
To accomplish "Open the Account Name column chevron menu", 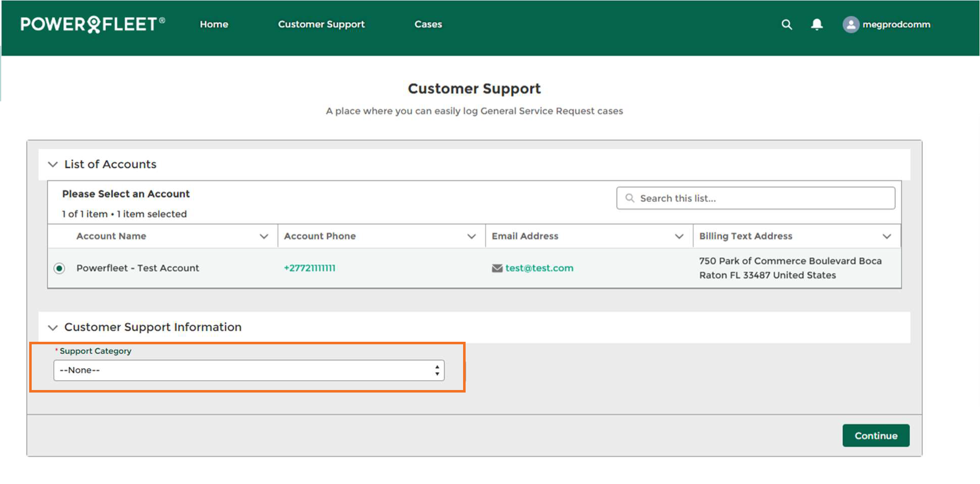I will click(x=264, y=236).
